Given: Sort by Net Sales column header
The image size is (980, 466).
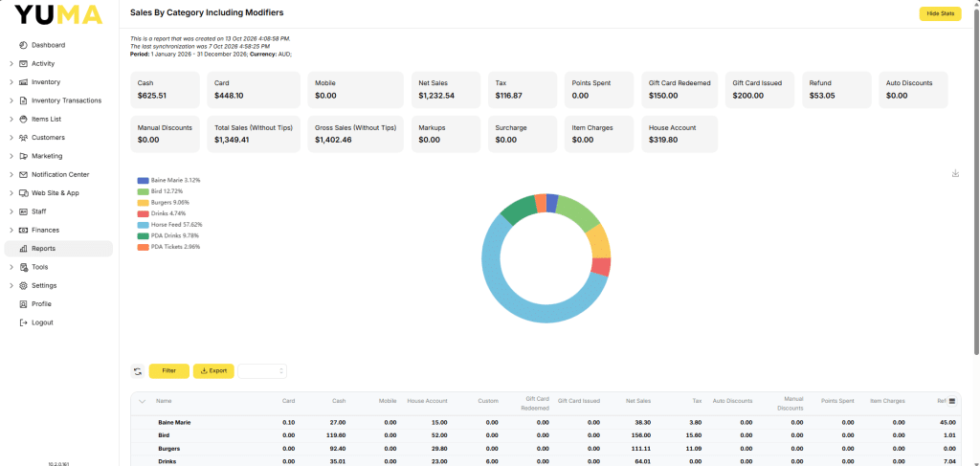Looking at the screenshot, I should pyautogui.click(x=638, y=401).
